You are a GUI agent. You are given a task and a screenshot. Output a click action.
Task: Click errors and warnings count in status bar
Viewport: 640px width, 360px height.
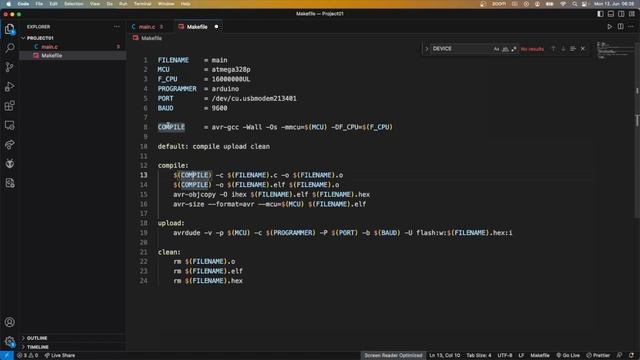[27, 356]
